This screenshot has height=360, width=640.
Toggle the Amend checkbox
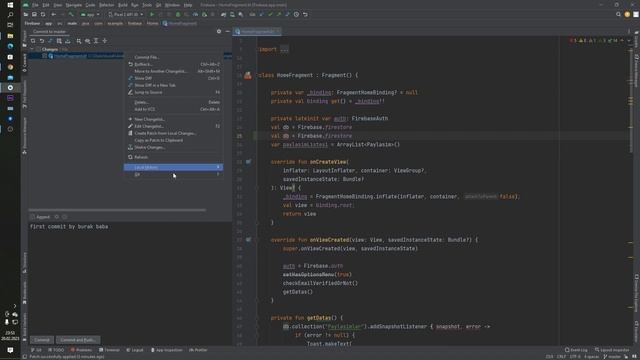32,217
